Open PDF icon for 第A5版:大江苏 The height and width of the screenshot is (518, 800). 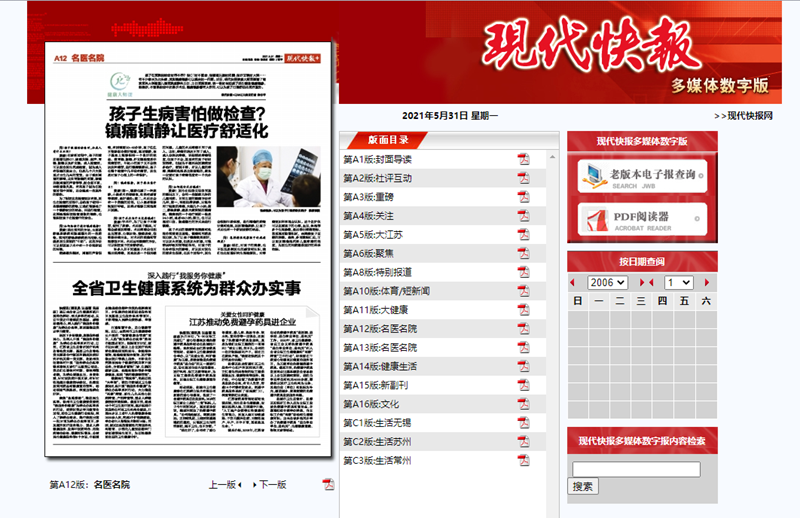coord(523,235)
